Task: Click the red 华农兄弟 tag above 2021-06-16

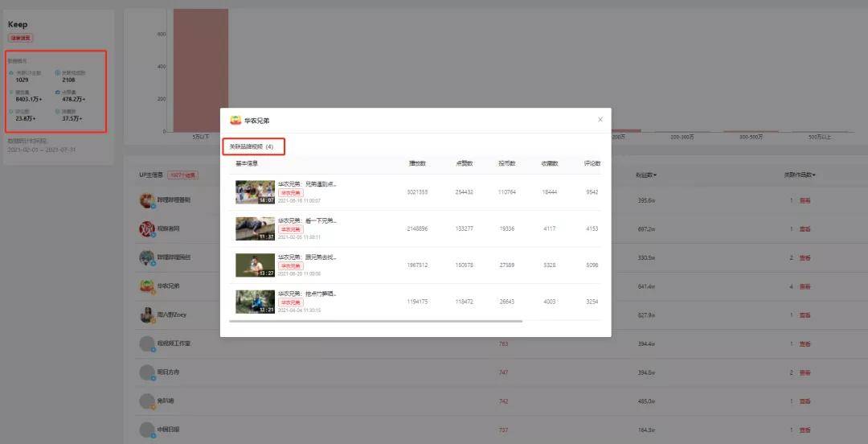Action: click(x=291, y=193)
